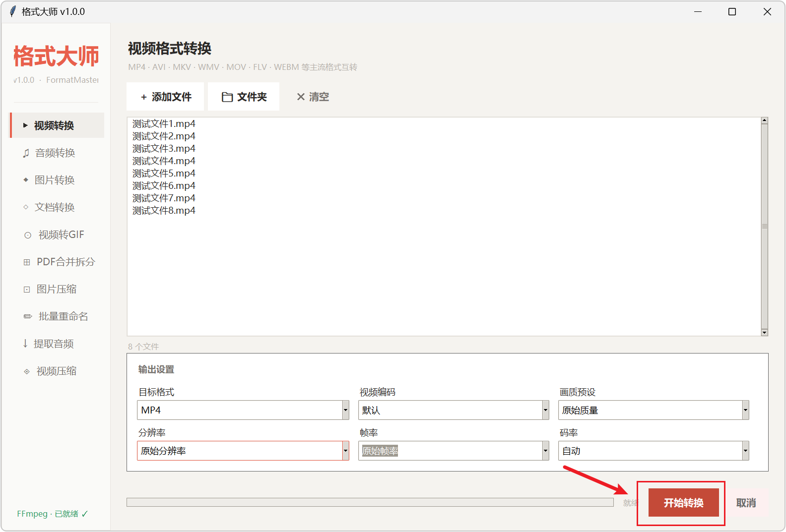This screenshot has height=532, width=786.
Task: Click the play arrow icon beside 视频转换
Action: click(x=25, y=125)
